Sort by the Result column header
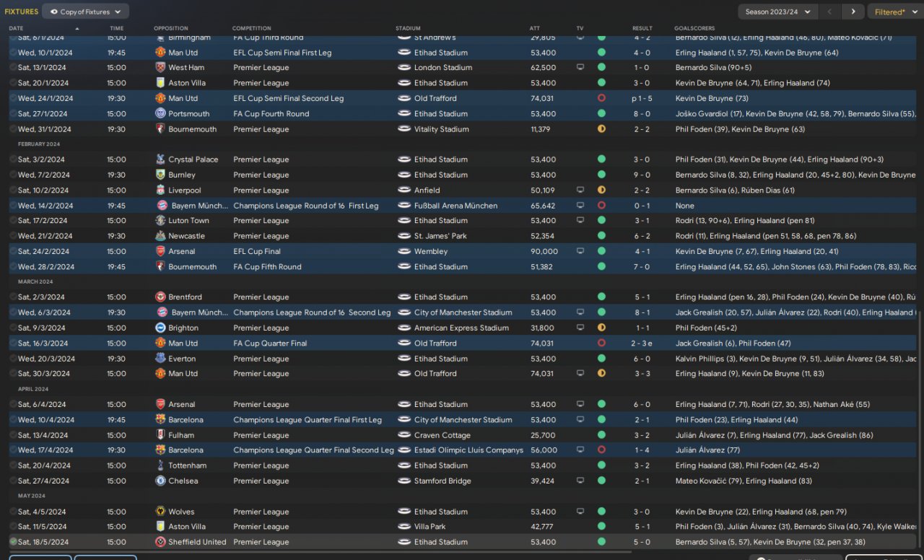 [x=642, y=29]
